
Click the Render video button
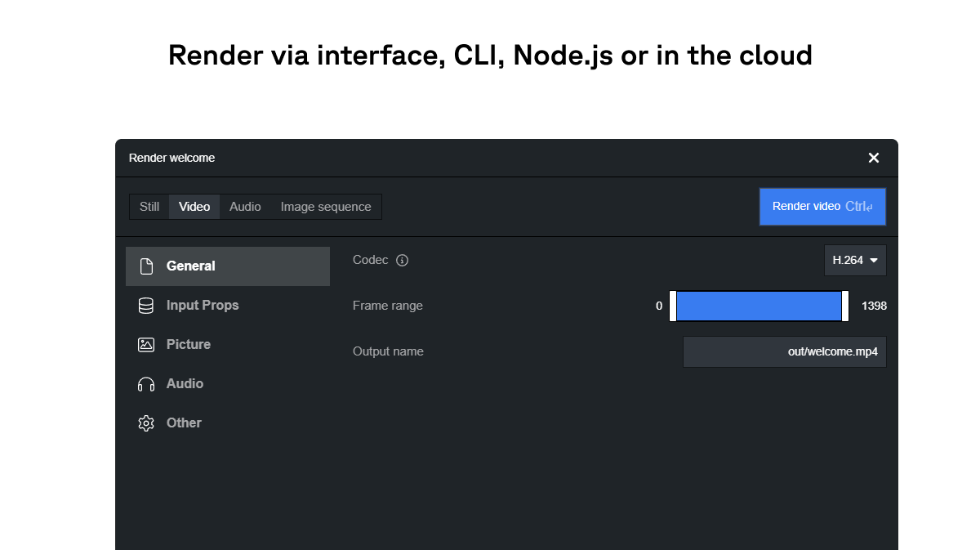[822, 207]
